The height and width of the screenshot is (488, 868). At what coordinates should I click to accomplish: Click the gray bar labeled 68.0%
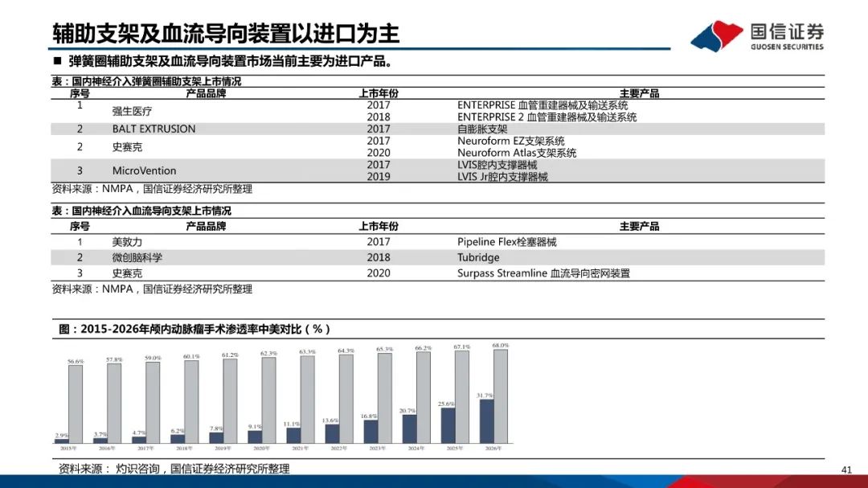501,396
